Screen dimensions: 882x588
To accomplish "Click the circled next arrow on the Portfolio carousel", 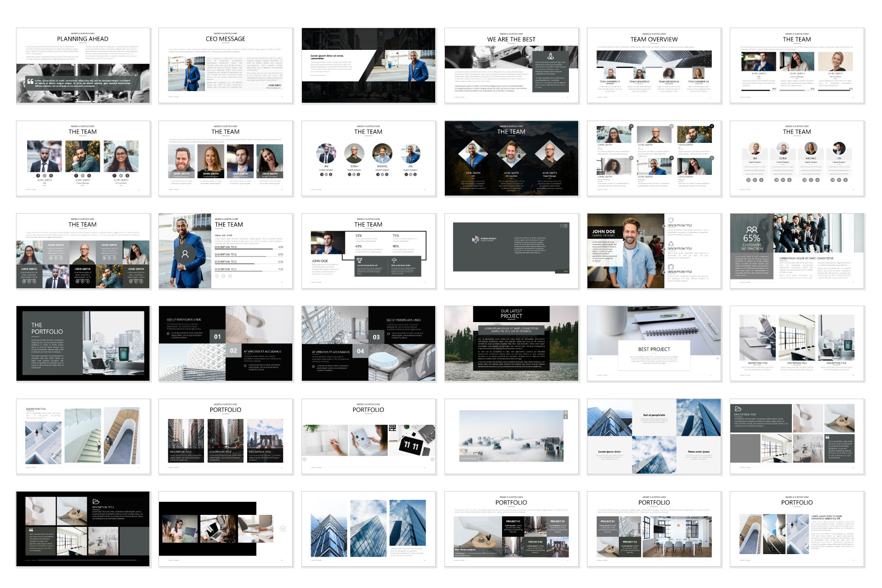I will pos(432,460).
